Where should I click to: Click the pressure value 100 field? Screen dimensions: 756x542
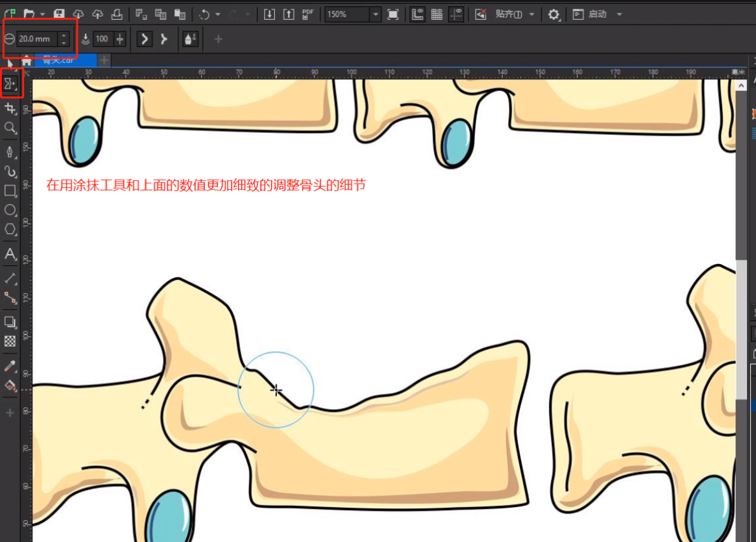pos(102,39)
